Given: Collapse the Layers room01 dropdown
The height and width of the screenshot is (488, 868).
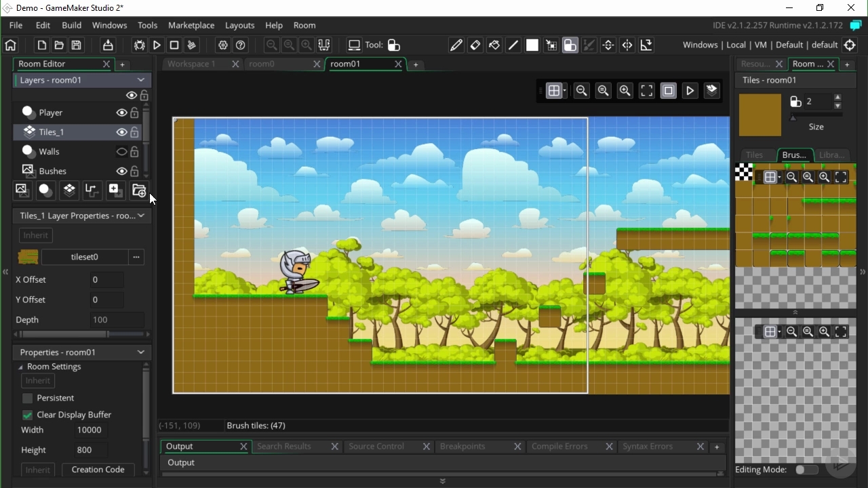Looking at the screenshot, I should [140, 81].
